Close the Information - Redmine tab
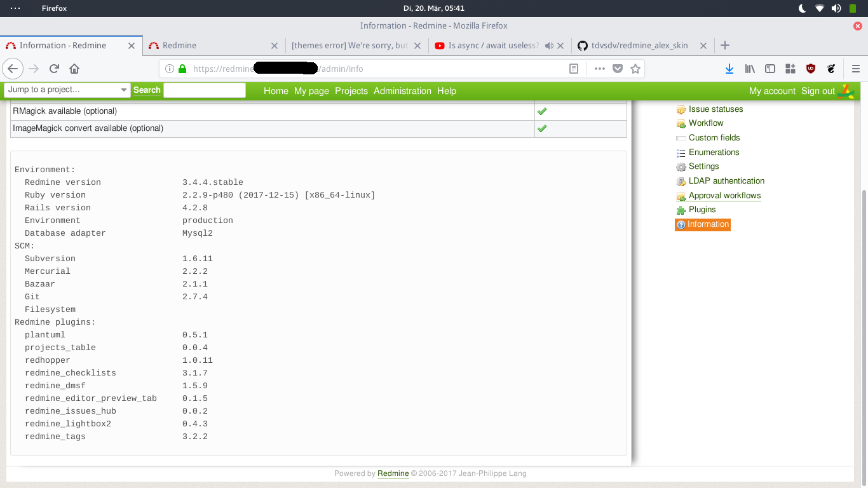This screenshot has width=868, height=488. pyautogui.click(x=132, y=46)
